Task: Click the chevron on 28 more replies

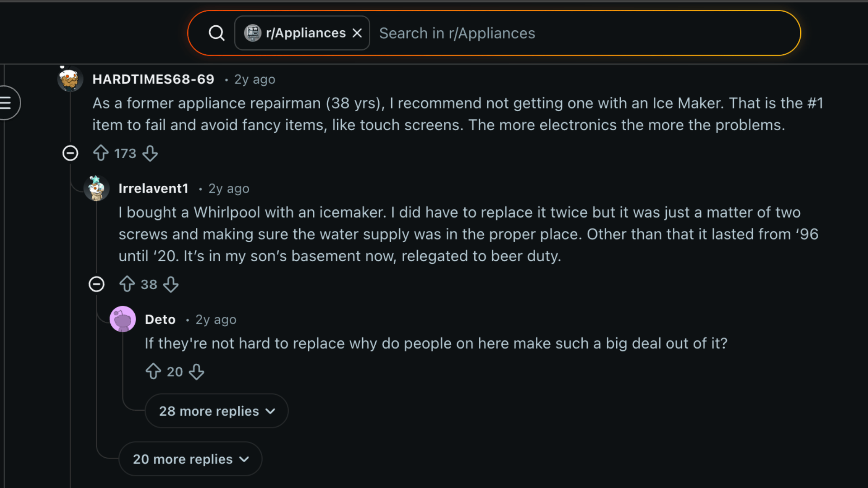Action: click(x=271, y=411)
